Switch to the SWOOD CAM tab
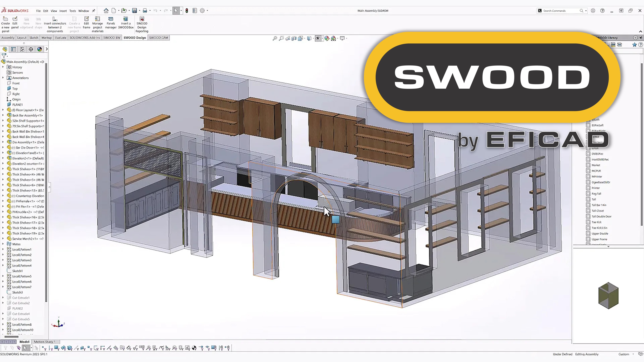644x362 pixels. click(x=159, y=38)
